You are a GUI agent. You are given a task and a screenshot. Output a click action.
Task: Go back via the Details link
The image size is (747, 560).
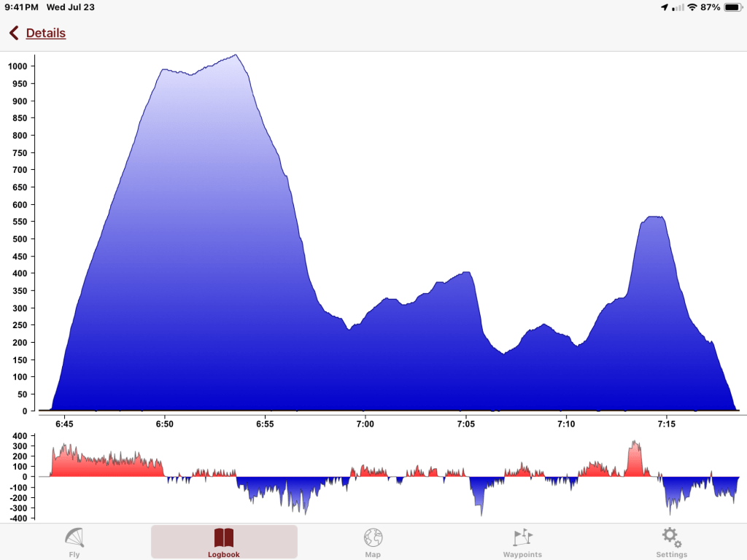click(46, 33)
